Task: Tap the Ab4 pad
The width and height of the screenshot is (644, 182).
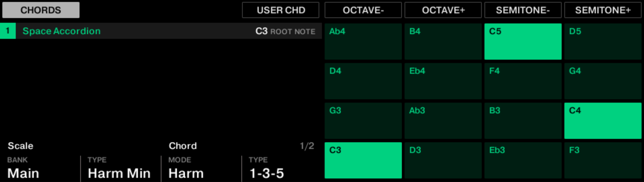Action: 363,41
